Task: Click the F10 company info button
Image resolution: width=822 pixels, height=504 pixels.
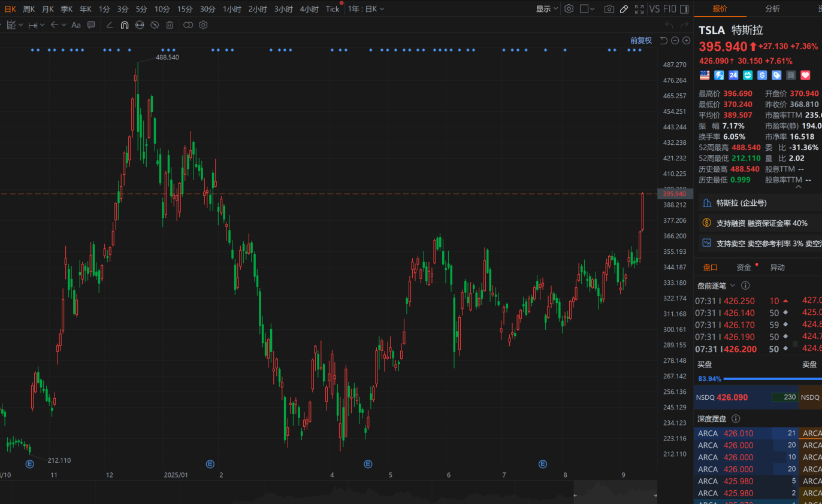Action: pos(670,9)
